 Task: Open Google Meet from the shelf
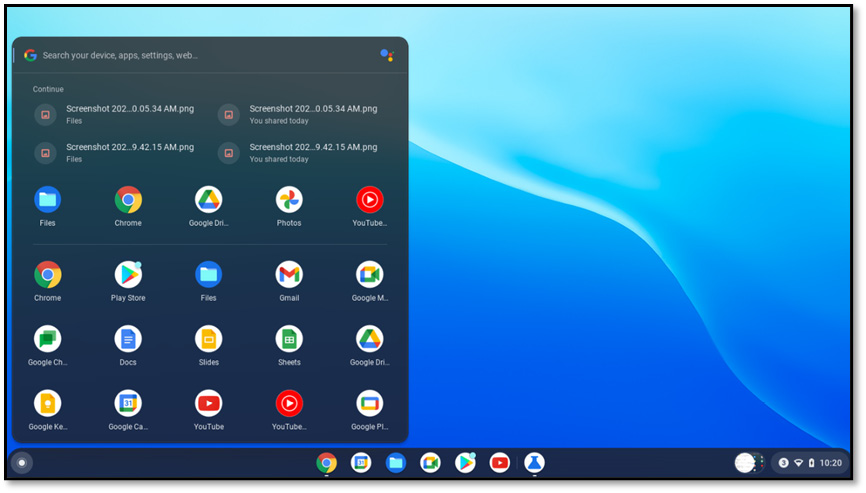[430, 463]
